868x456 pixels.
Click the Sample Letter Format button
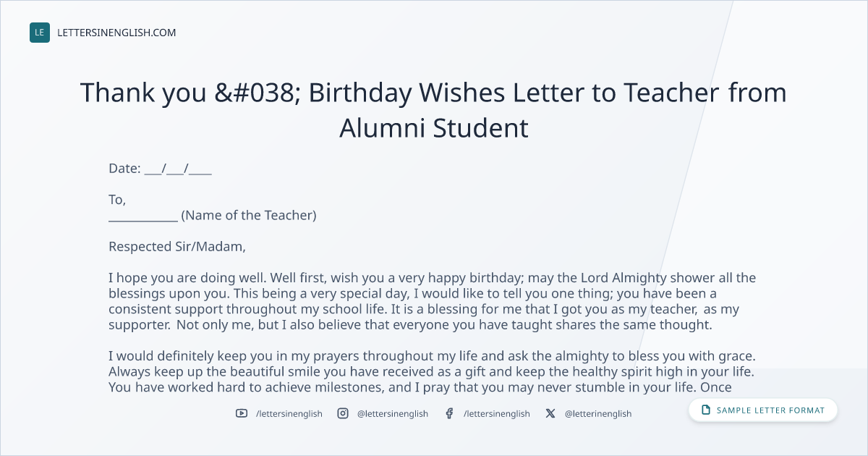click(763, 410)
